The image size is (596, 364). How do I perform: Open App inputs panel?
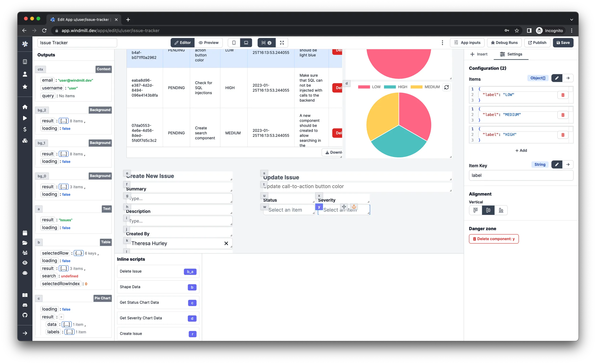[468, 43]
